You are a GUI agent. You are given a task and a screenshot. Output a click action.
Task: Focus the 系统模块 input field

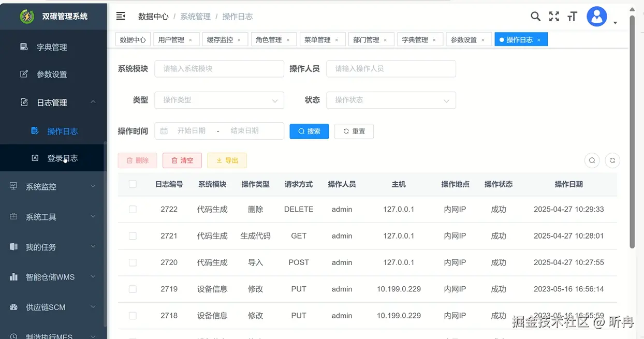[219, 68]
